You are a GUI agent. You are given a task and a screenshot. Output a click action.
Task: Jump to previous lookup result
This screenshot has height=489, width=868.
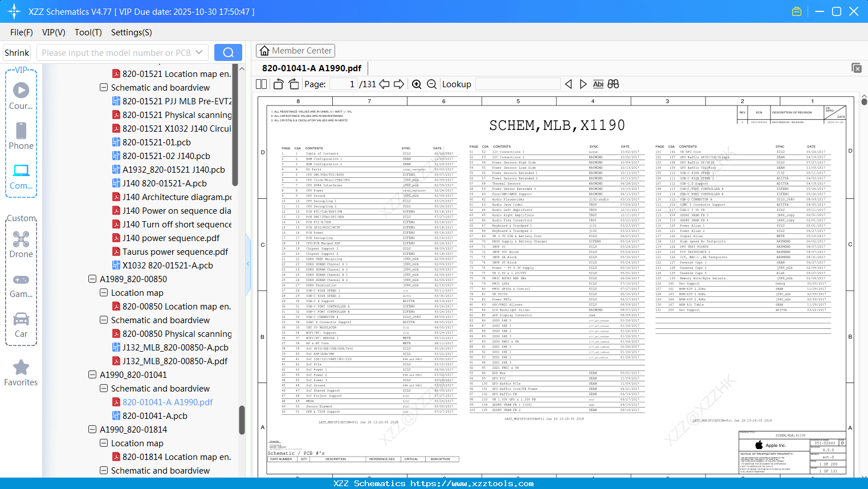(x=568, y=84)
